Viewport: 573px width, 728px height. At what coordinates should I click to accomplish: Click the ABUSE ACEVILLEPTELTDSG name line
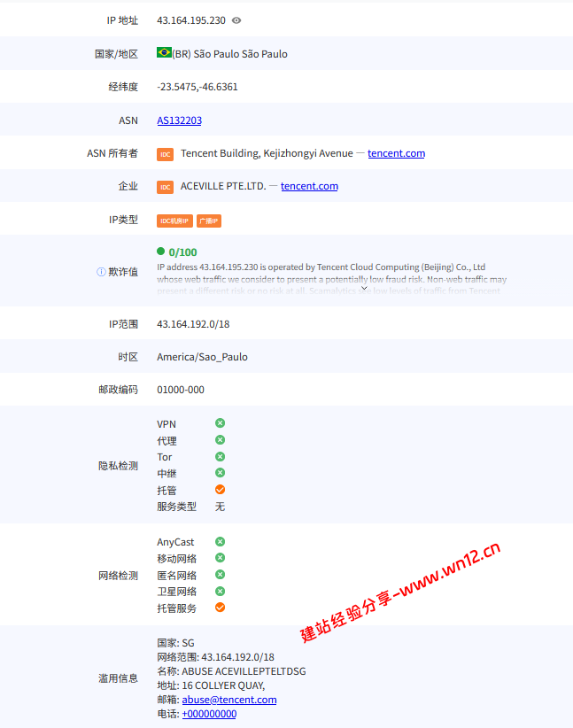click(231, 671)
